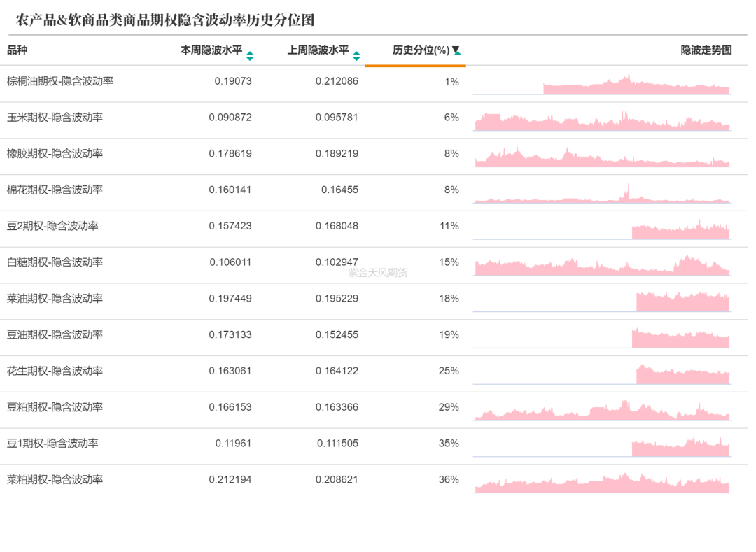Open the 花生期权 volatility trend sparkline

coord(602,374)
